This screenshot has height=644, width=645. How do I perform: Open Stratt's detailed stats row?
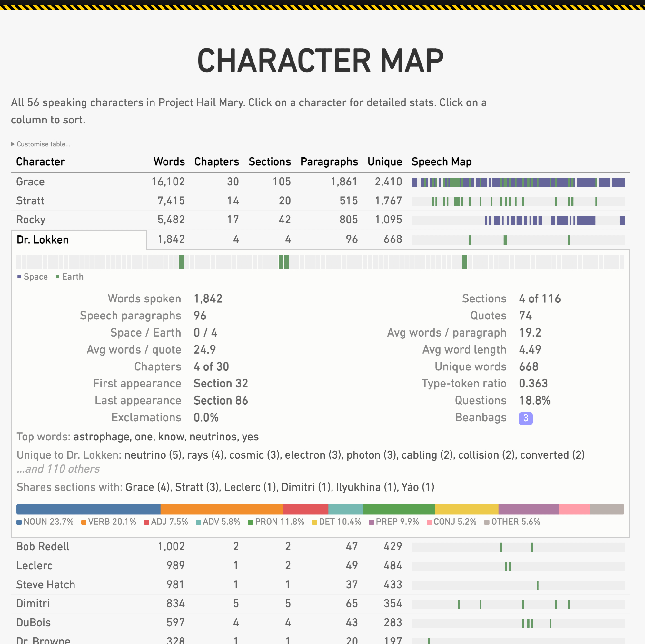pos(30,201)
